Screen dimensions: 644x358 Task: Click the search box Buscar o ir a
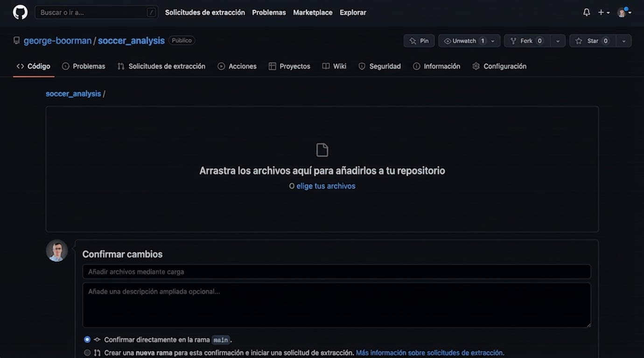(x=96, y=13)
